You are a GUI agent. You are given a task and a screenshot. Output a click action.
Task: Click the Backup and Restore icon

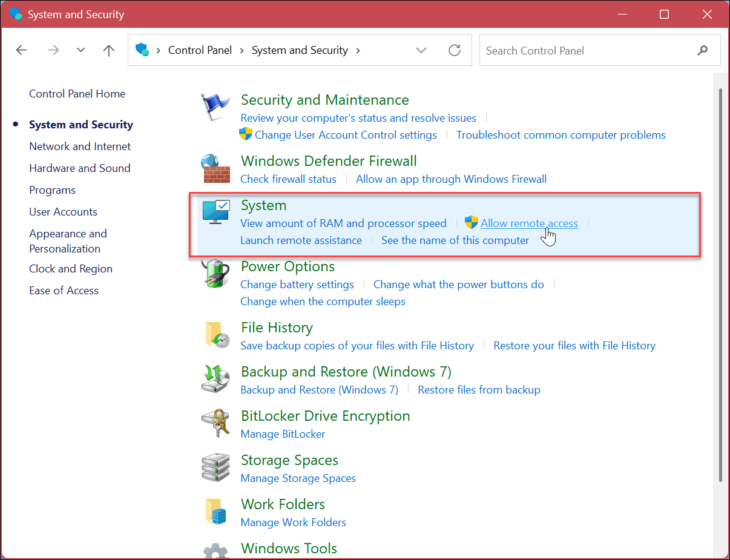[215, 379]
